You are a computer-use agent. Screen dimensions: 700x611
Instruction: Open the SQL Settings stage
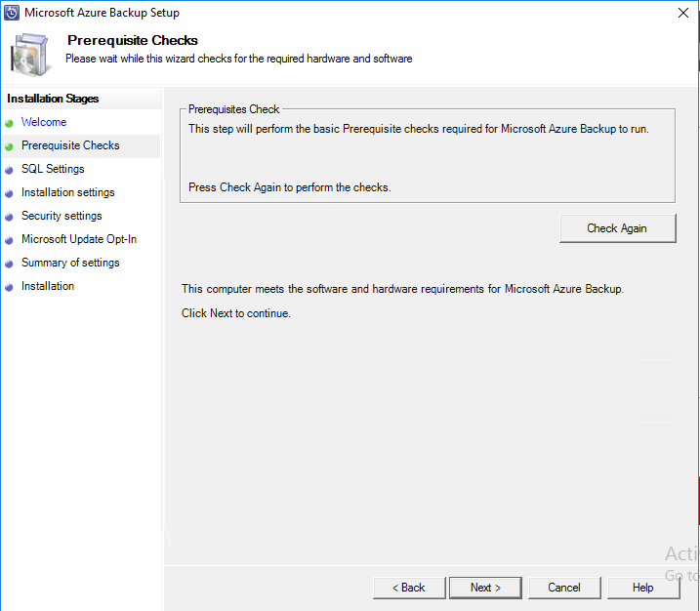53,169
